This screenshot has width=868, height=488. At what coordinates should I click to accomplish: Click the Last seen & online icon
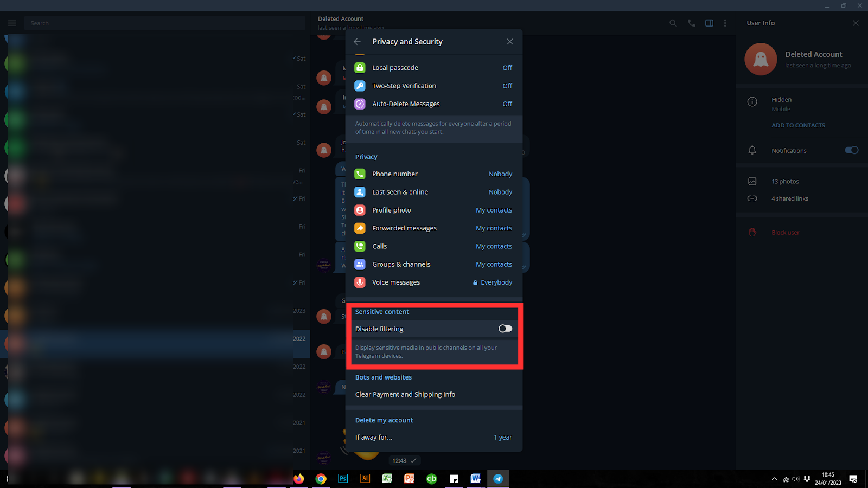tap(360, 192)
